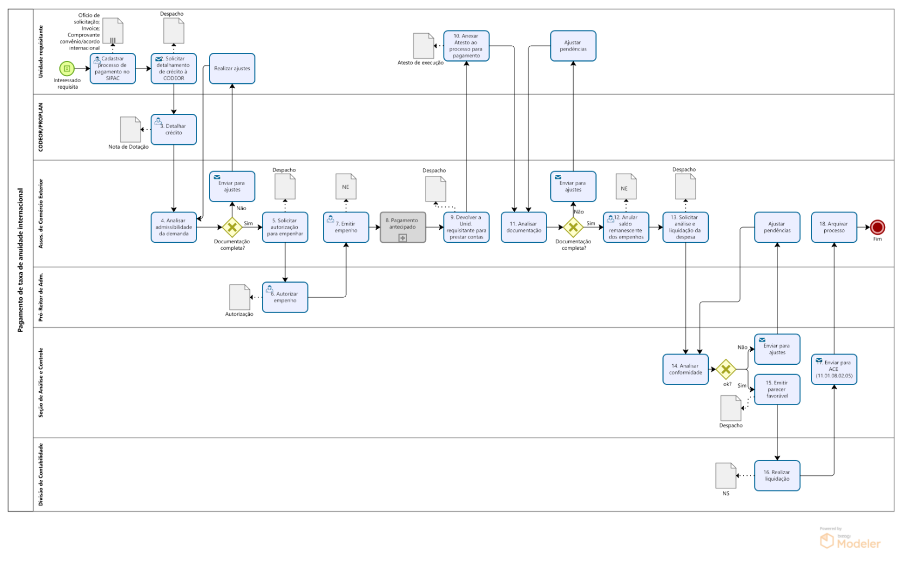The image size is (908, 588).
Task: Click the 'Autorização' document icon
Action: click(240, 297)
